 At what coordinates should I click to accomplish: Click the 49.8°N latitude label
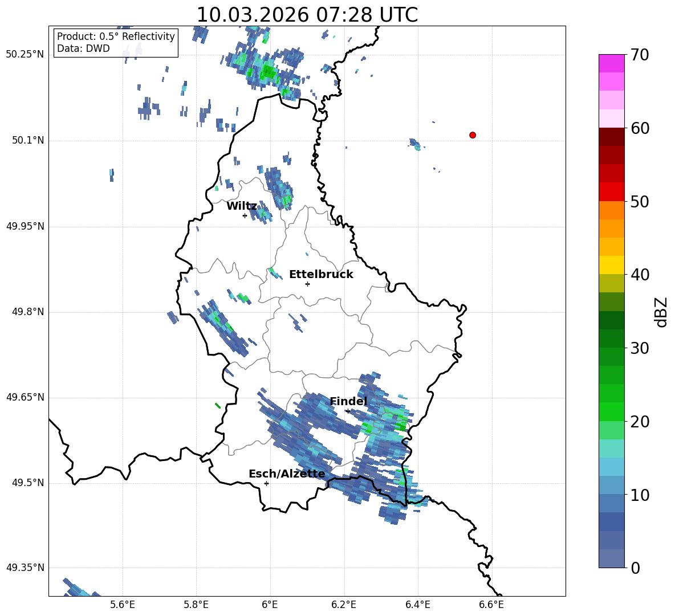pos(28,312)
